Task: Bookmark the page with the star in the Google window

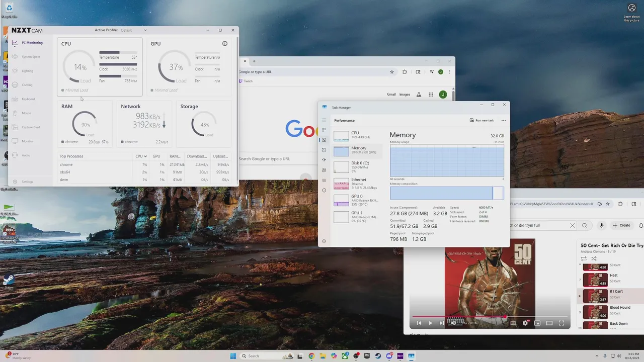Action: 392,72
